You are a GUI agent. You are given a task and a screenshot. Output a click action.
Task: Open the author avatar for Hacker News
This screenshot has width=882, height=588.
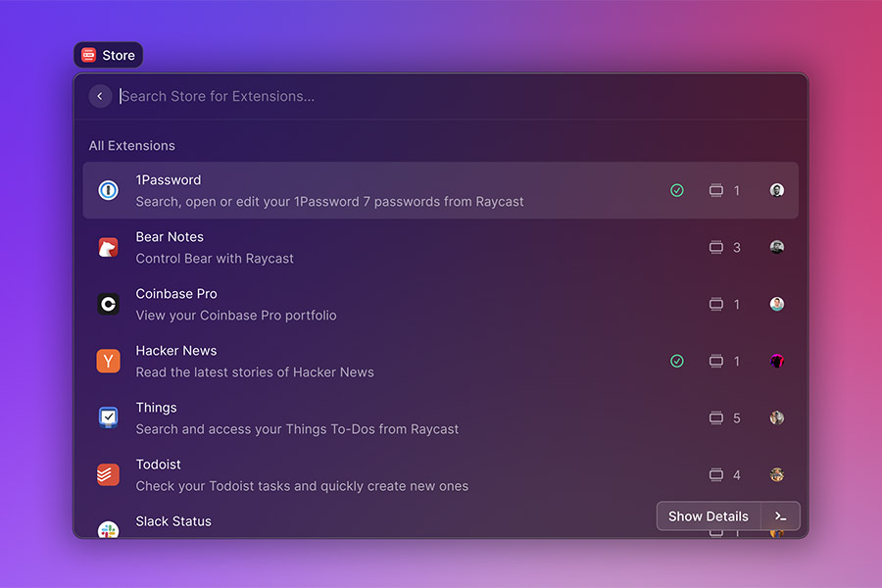[x=777, y=361]
